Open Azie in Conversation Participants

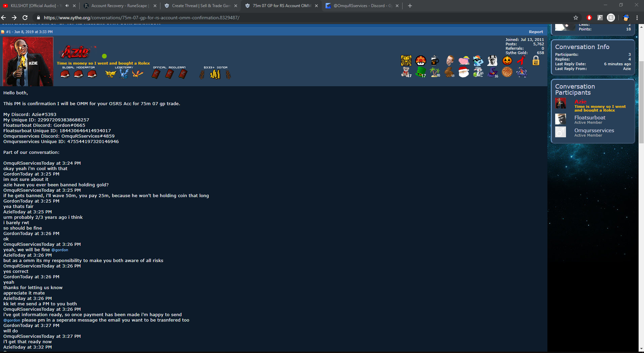click(581, 102)
